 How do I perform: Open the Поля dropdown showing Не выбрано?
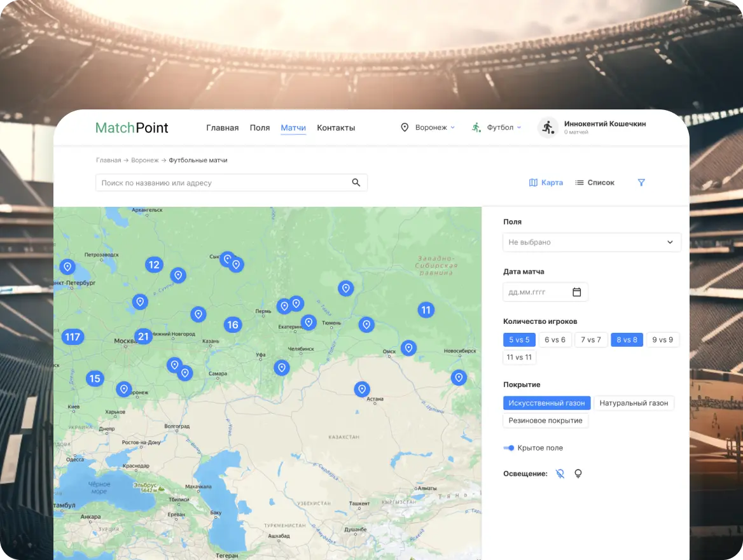pos(592,242)
